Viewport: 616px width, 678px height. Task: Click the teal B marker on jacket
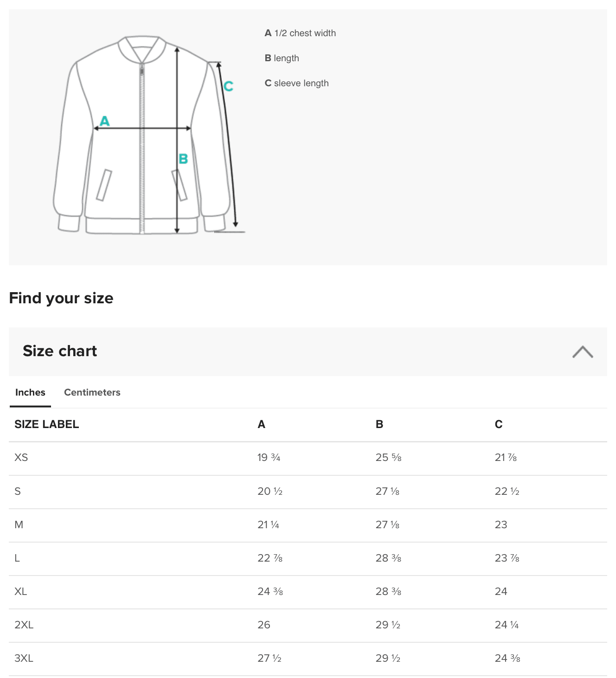point(183,159)
